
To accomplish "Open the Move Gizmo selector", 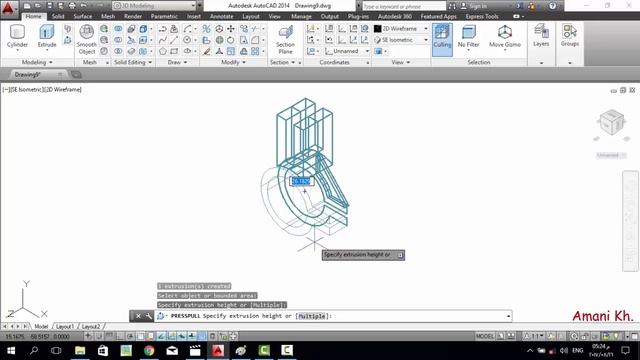I will [505, 37].
